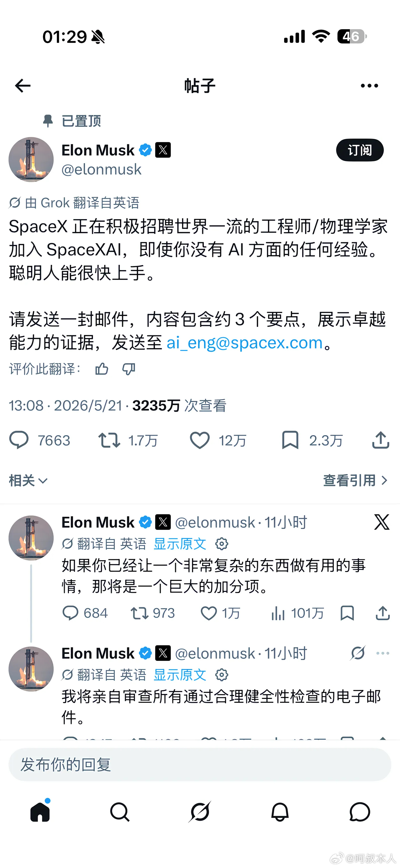The image size is (400, 868).
Task: Open 查看引用 quotes chevron link
Action: pyautogui.click(x=356, y=480)
